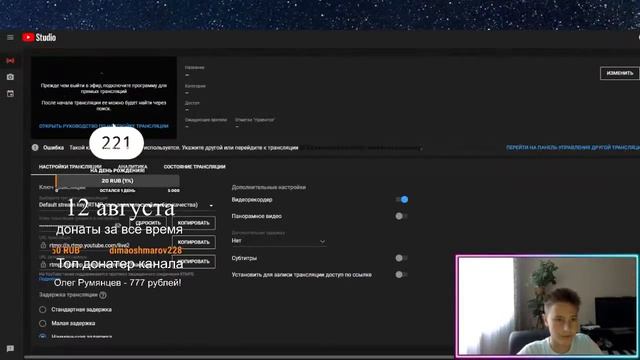Image resolution: width=640 pixels, height=360 pixels.
Task: Open the Webcam camera sidebar icon
Action: tap(10, 77)
